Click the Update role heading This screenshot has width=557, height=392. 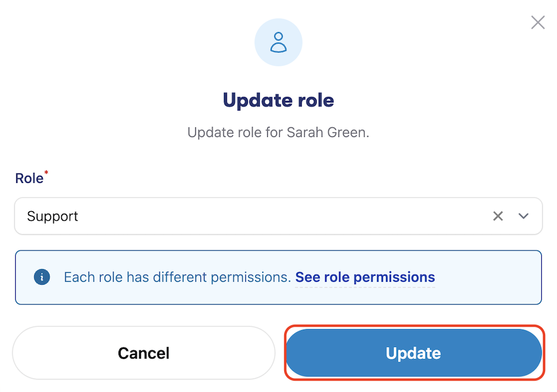[x=278, y=100]
